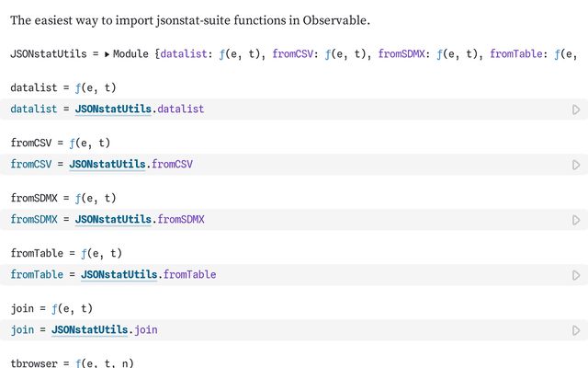Run the fromCSV code cell
The width and height of the screenshot is (588, 368).
(576, 165)
